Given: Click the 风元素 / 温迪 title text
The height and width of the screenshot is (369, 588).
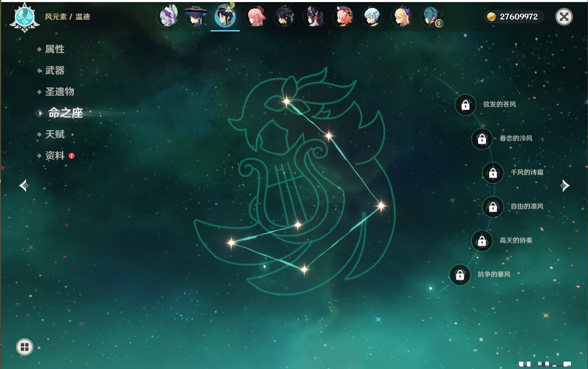Looking at the screenshot, I should pyautogui.click(x=67, y=17).
